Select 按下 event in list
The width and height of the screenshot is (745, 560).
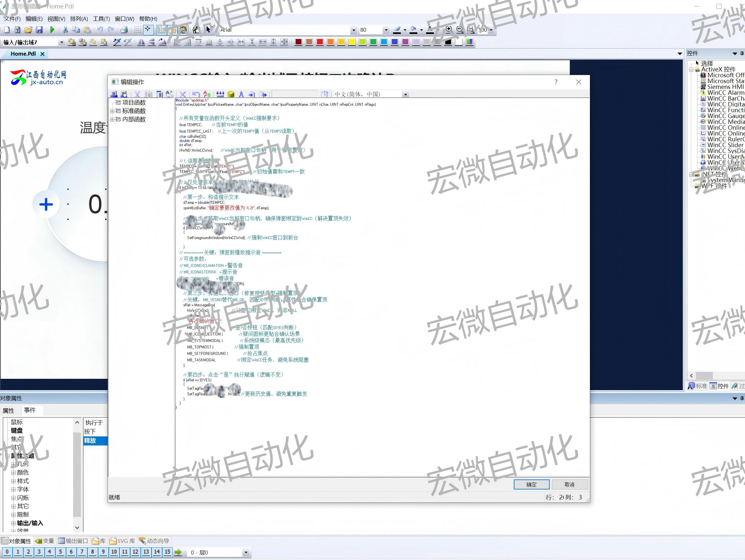tap(90, 432)
